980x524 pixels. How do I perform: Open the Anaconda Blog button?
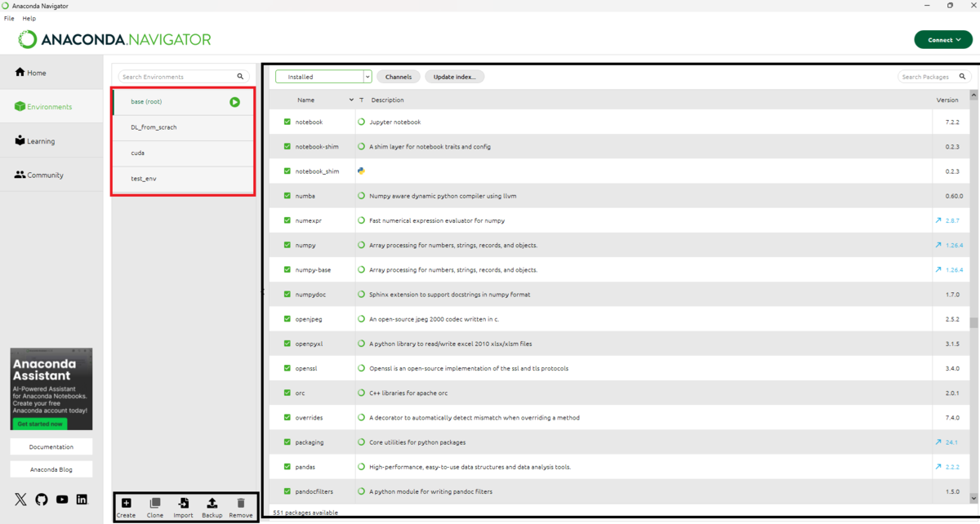pyautogui.click(x=51, y=469)
